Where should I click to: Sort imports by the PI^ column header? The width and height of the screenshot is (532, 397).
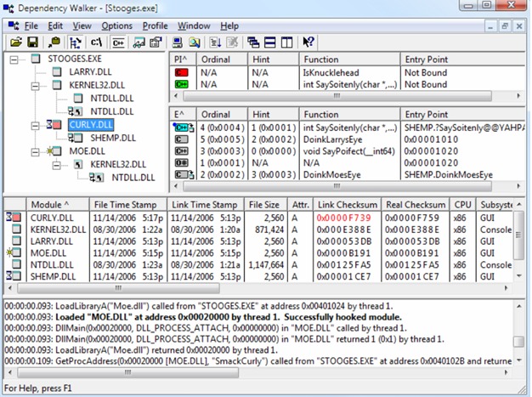183,60
